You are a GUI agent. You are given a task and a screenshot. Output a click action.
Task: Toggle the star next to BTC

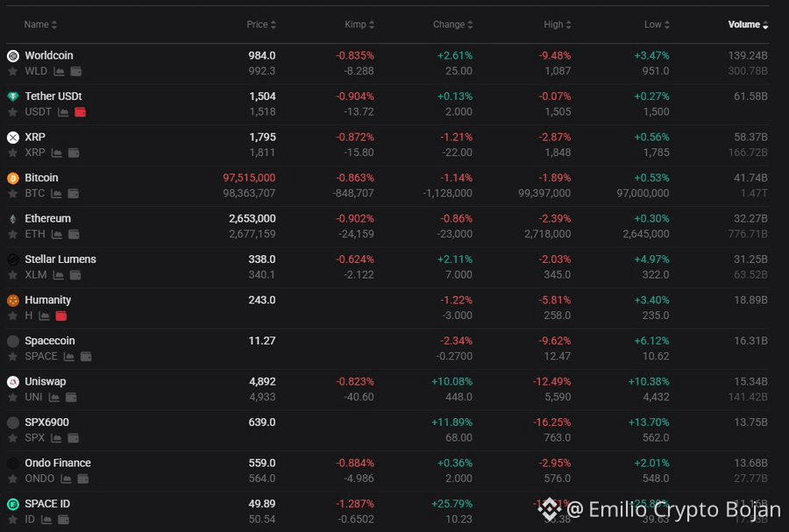point(12,194)
